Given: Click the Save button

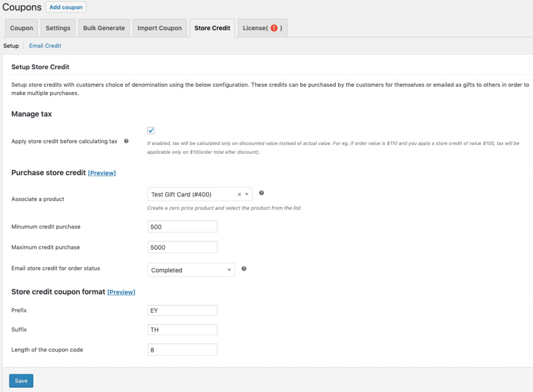Looking at the screenshot, I should (x=21, y=381).
